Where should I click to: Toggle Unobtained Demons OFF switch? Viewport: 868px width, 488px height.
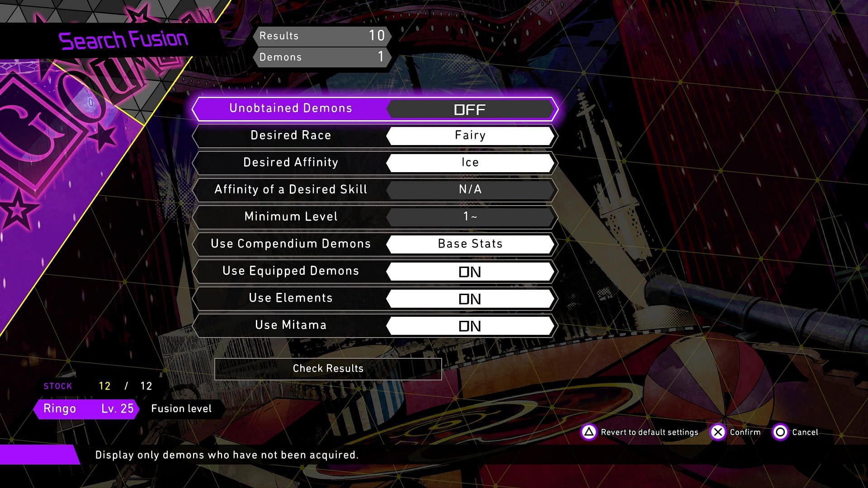tap(468, 108)
